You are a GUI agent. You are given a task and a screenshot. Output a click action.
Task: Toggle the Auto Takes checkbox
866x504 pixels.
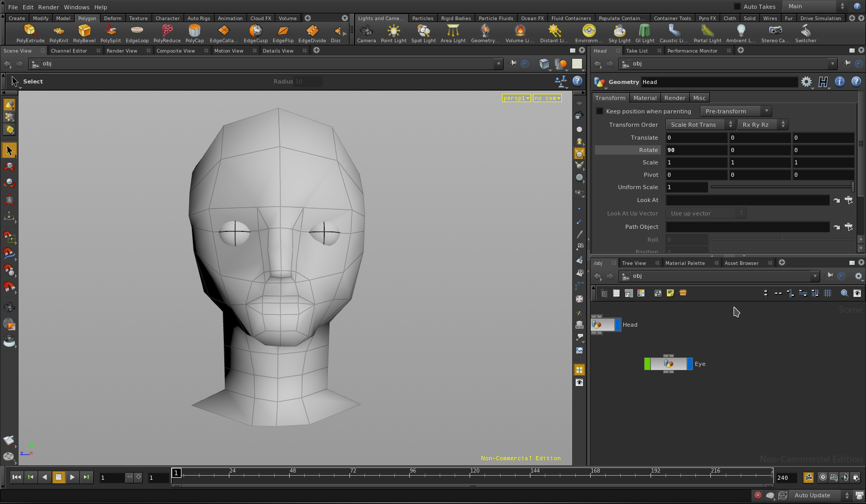(737, 7)
